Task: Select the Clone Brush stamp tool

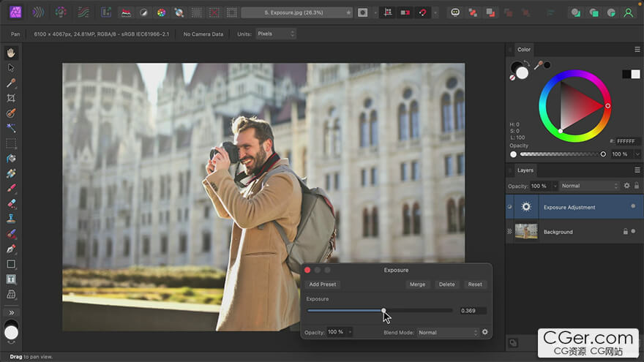Action: [11, 219]
